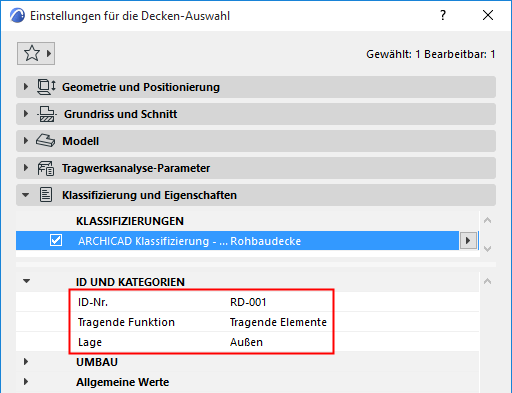Viewport: 512px width, 393px height.
Task: Click the UMBAU group label
Action: point(97,362)
